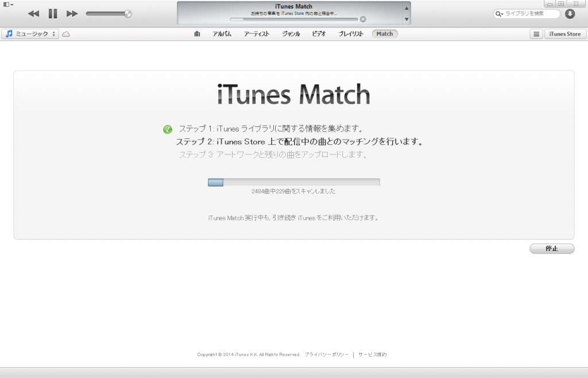This screenshot has width=588, height=378.
Task: Click the status display iTunes Match title
Action: (x=293, y=6)
